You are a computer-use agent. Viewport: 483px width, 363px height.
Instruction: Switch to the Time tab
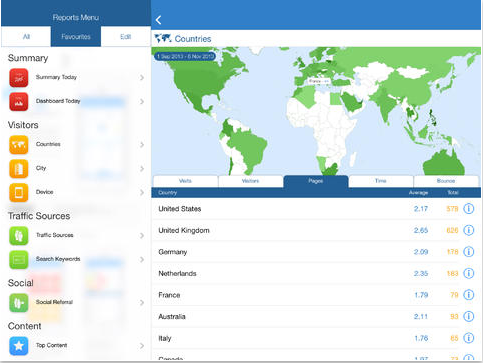tap(381, 181)
